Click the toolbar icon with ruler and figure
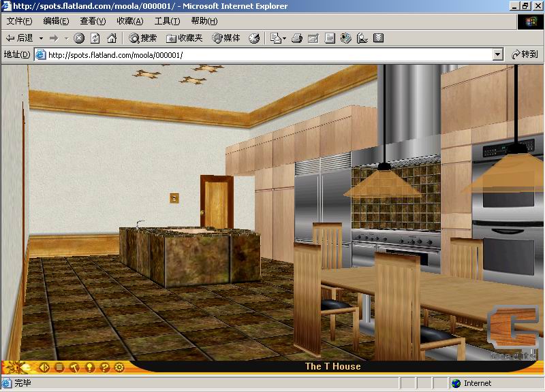545x392 pixels. (362, 38)
